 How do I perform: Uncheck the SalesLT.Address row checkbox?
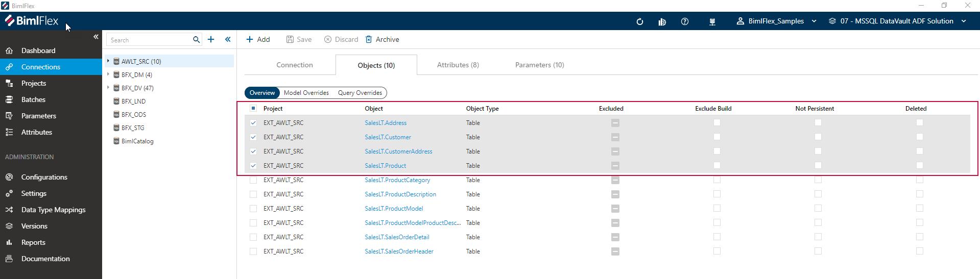tap(253, 123)
